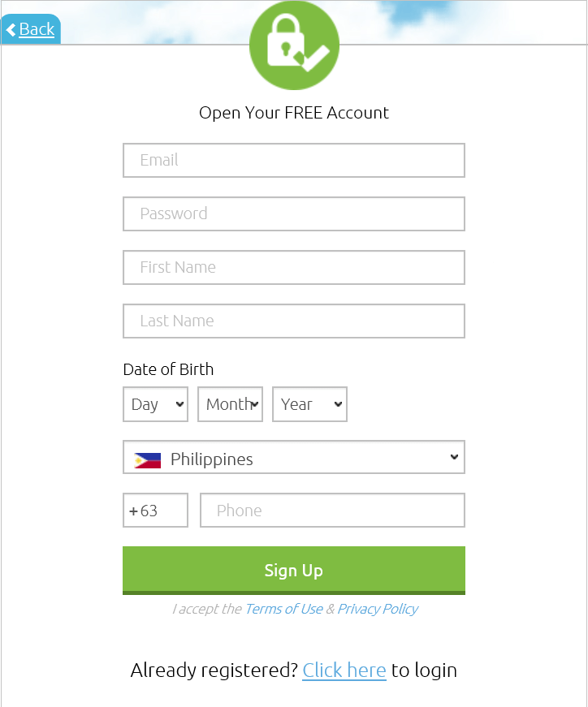Click the Back arrow chevron icon
The width and height of the screenshot is (588, 707).
(x=11, y=30)
